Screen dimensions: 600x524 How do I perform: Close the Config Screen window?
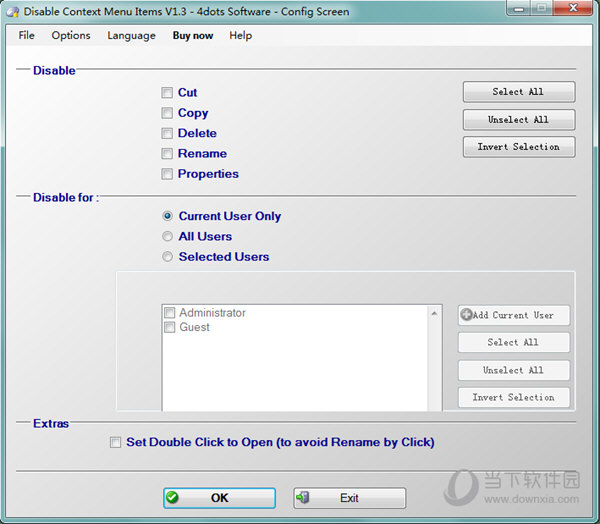[573, 8]
